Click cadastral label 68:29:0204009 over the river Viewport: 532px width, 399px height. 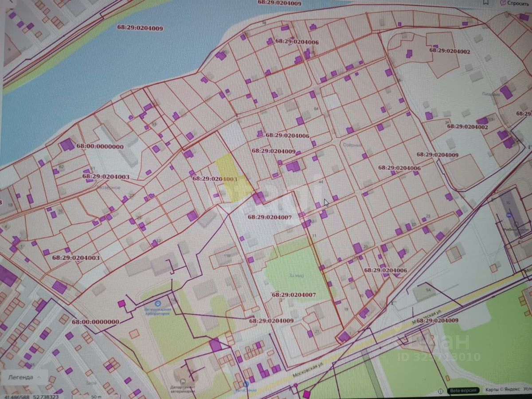140,28
